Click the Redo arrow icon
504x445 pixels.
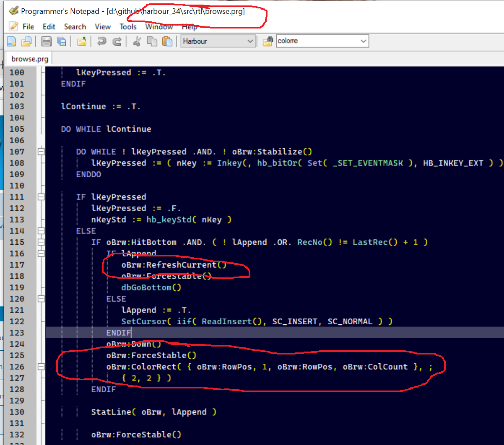(x=117, y=41)
